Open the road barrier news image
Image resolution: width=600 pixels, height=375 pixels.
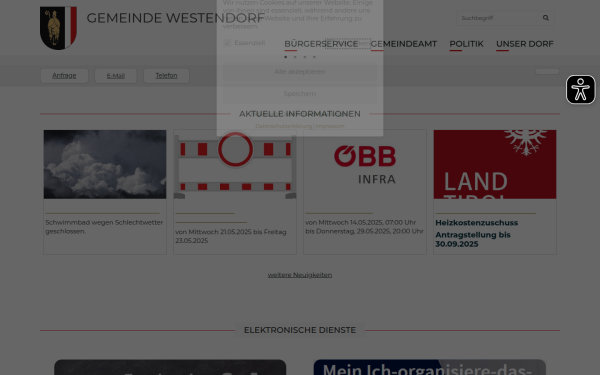pyautogui.click(x=235, y=164)
